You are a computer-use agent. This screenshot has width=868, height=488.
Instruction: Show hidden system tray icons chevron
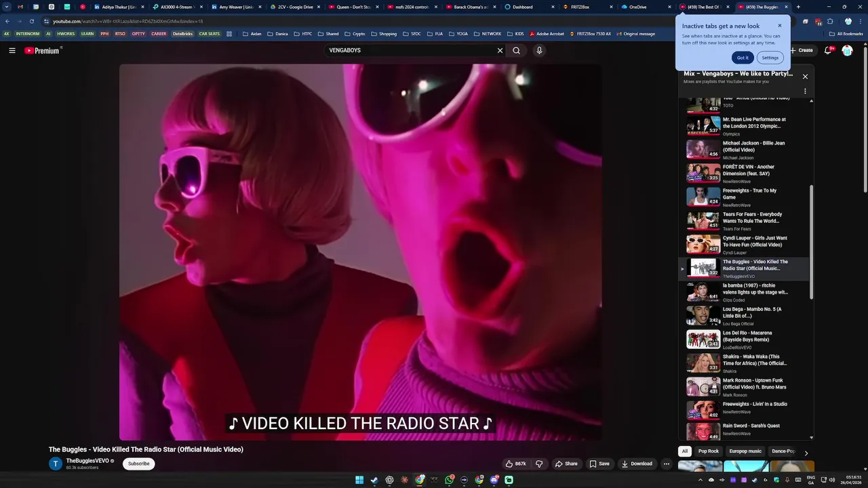701,480
